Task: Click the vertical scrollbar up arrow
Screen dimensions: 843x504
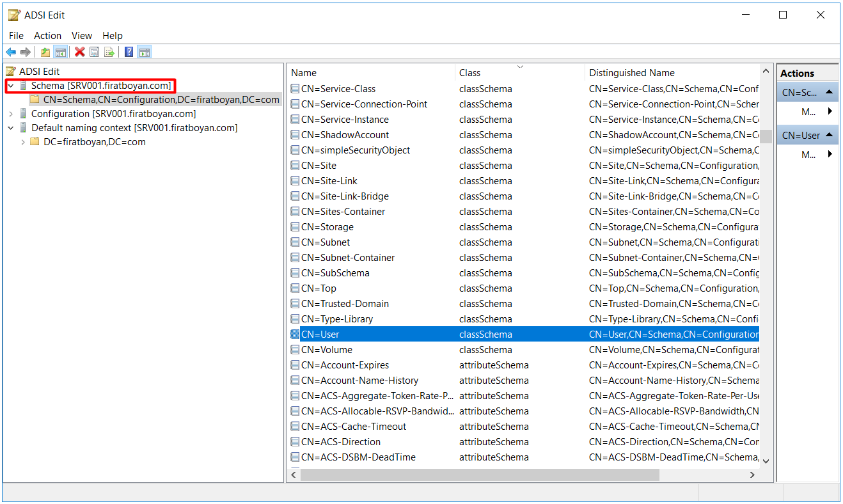Action: click(x=766, y=71)
